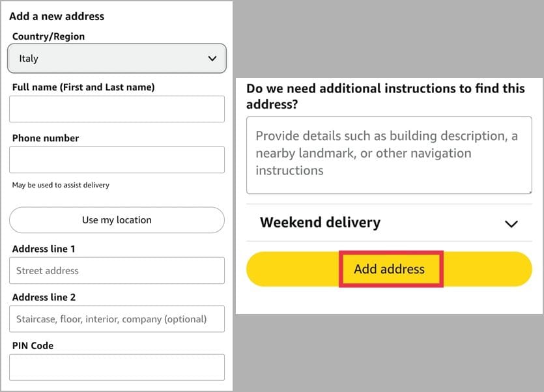This screenshot has height=392, width=544.
Task: Select the Phone number input box
Action: pos(117,160)
